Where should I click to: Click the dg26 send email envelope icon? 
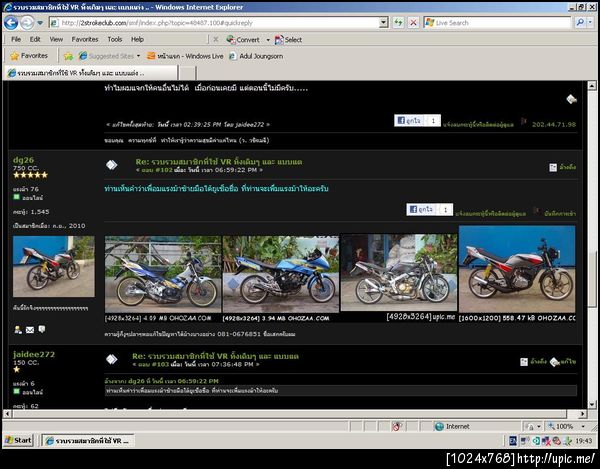pyautogui.click(x=30, y=330)
